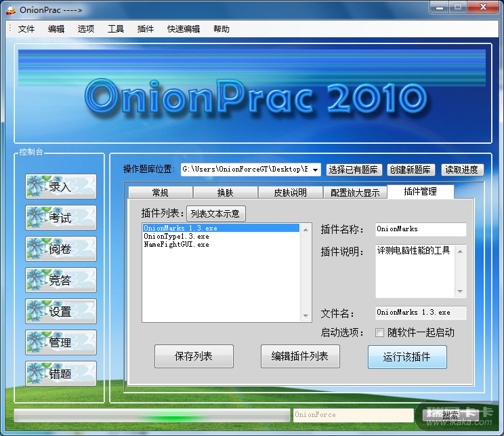Select OnionMarks 1.3.exe in plugin list
Viewport: 504px width, 436px height.
221,228
